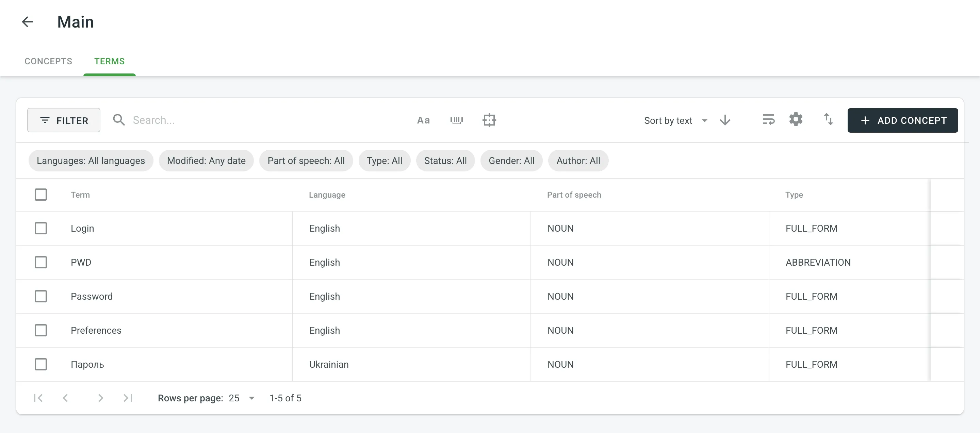This screenshot has width=980, height=433.
Task: Check the select-all checkbox in header
Action: click(41, 195)
